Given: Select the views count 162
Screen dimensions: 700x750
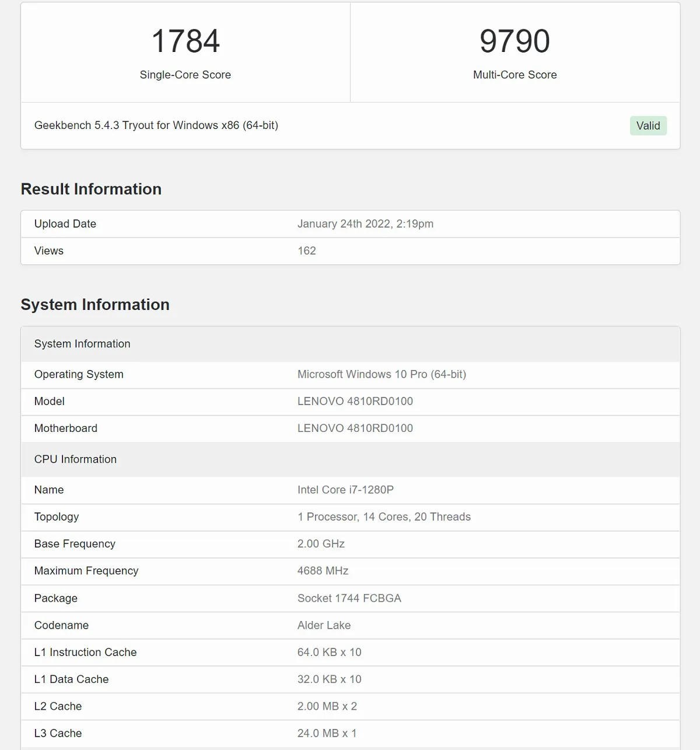Looking at the screenshot, I should 307,251.
